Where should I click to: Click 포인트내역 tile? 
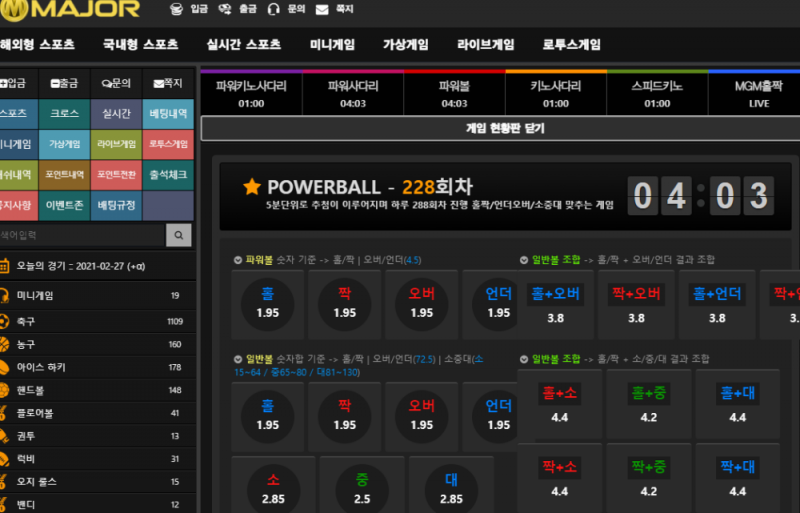coord(65,175)
